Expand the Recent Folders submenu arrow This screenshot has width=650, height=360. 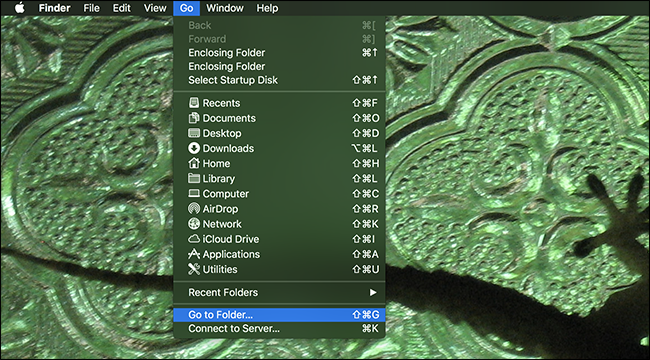(373, 292)
